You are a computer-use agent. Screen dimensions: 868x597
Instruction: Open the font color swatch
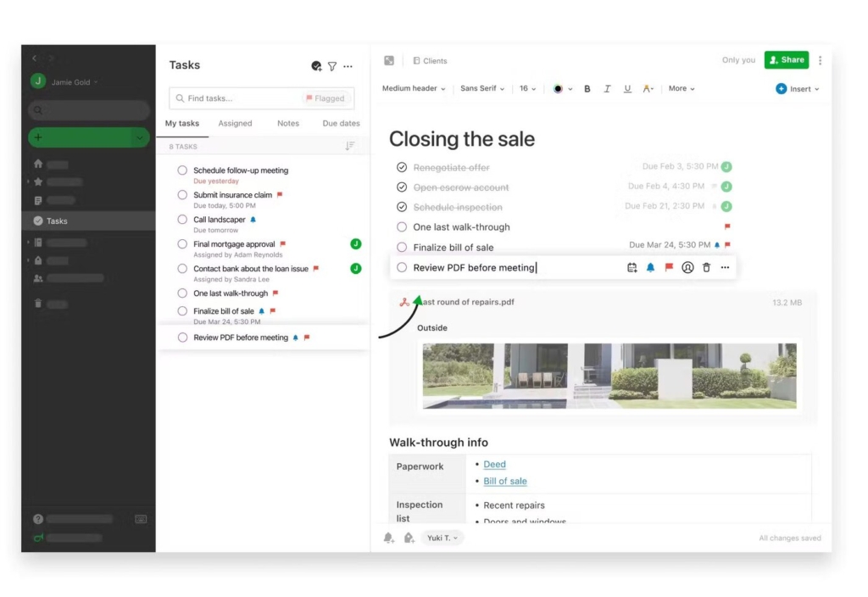coord(559,88)
